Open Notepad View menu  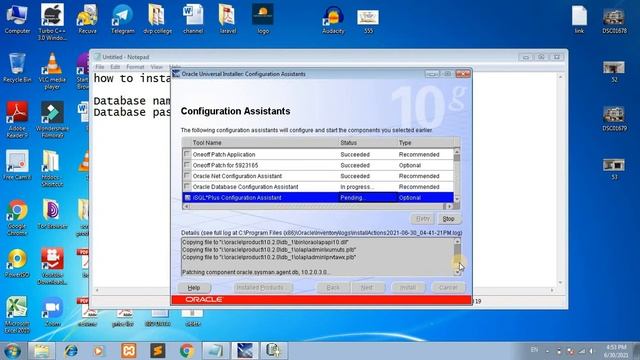(156, 67)
